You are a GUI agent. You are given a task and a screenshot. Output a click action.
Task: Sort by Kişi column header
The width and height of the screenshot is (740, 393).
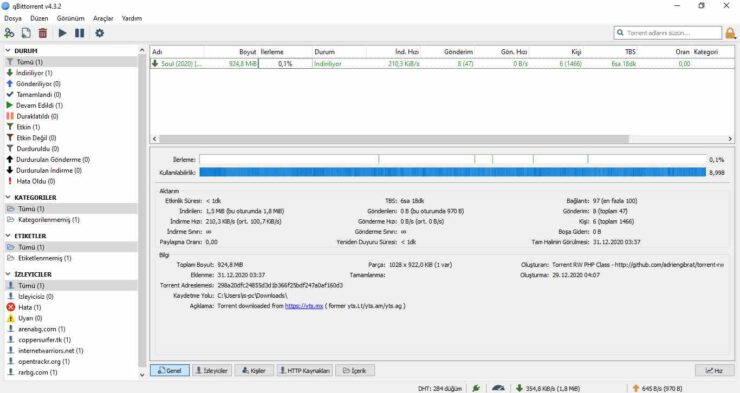[555, 52]
